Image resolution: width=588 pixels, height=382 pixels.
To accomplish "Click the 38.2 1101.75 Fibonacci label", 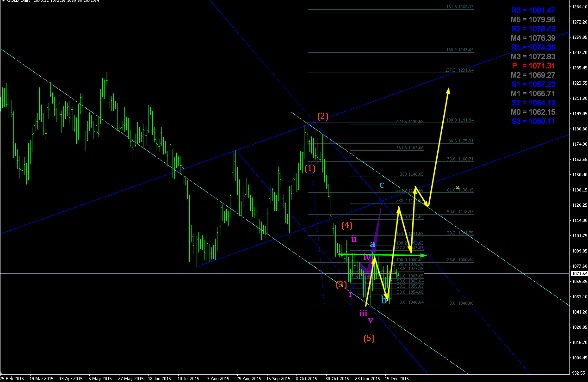I will coord(461,233).
